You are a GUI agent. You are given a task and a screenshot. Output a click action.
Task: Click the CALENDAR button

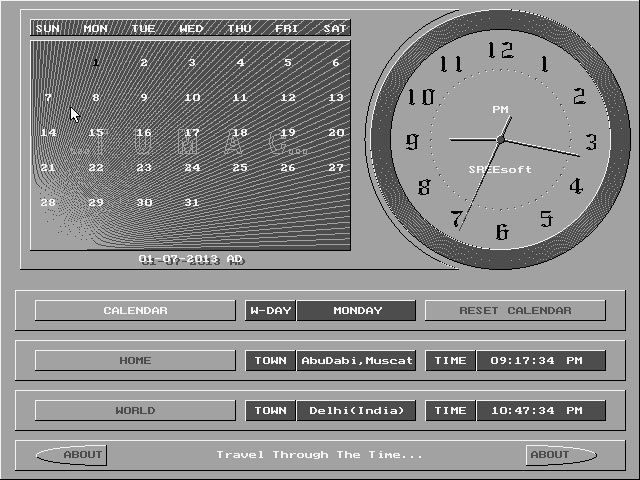[135, 311]
